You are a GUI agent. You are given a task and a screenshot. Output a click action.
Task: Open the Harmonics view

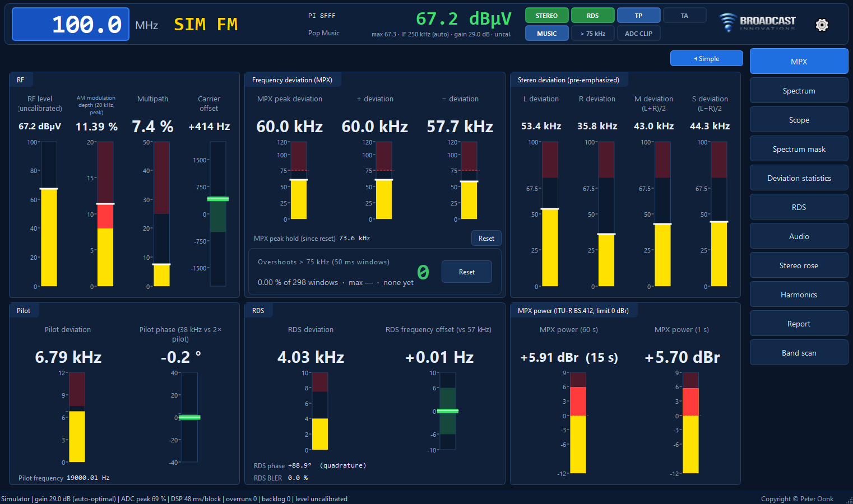pos(799,294)
